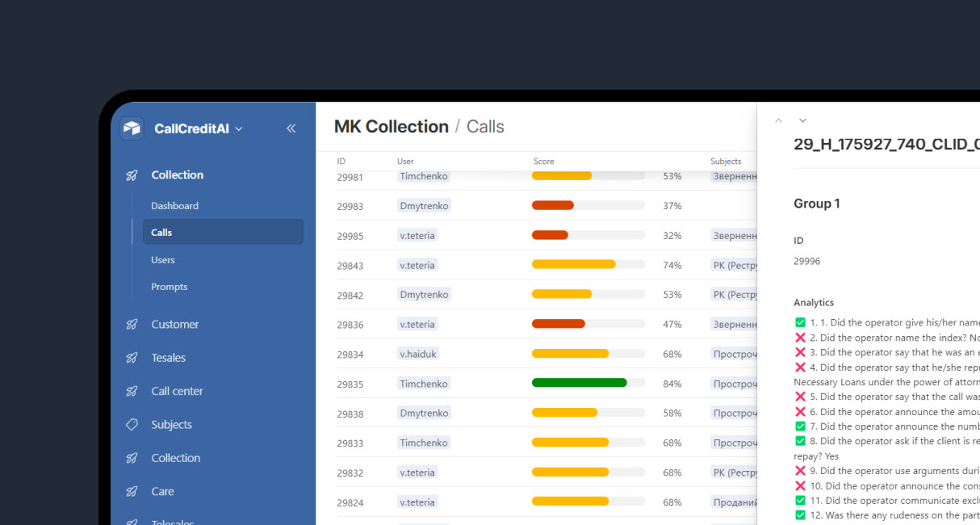980x525 pixels.
Task: Click the 58% score value
Action: tap(672, 414)
